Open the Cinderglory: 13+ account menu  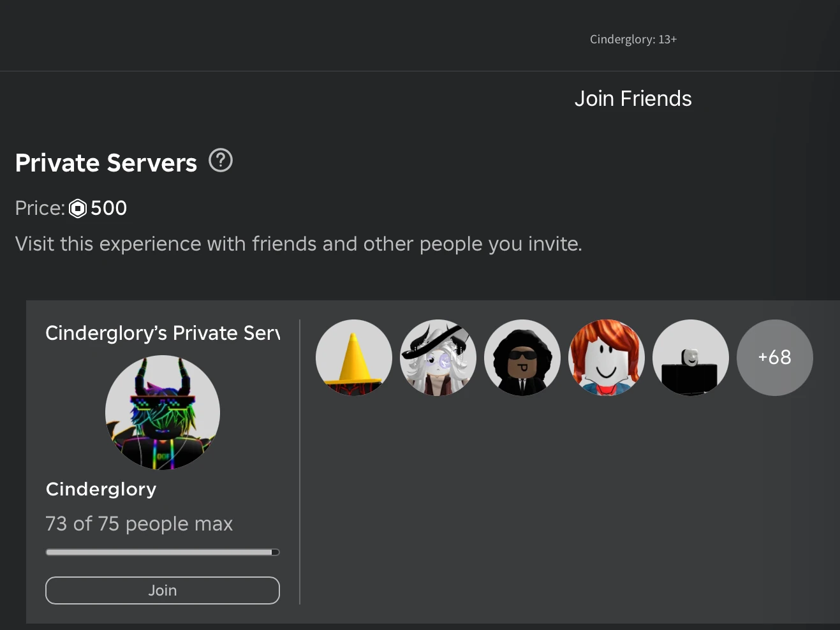633,39
